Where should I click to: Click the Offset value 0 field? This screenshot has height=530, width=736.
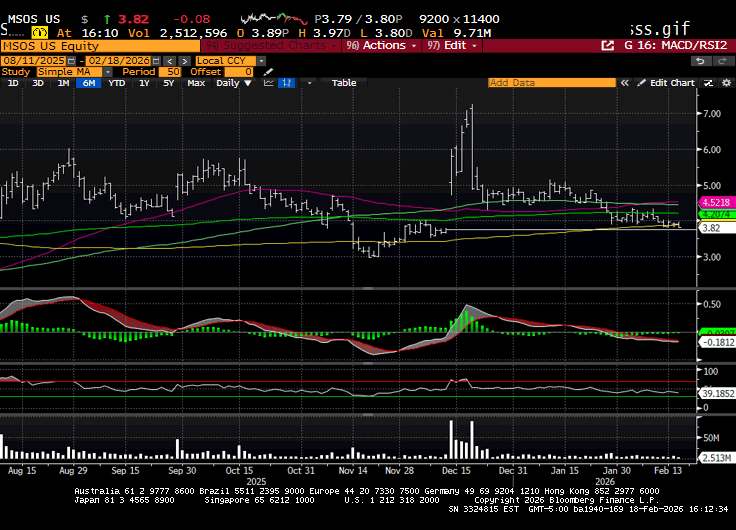tap(239, 72)
